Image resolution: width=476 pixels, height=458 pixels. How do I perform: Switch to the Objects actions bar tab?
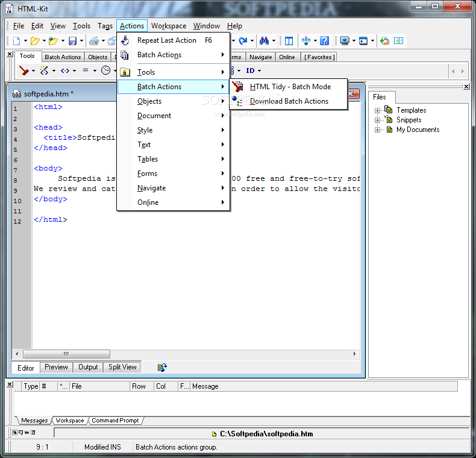(98, 57)
